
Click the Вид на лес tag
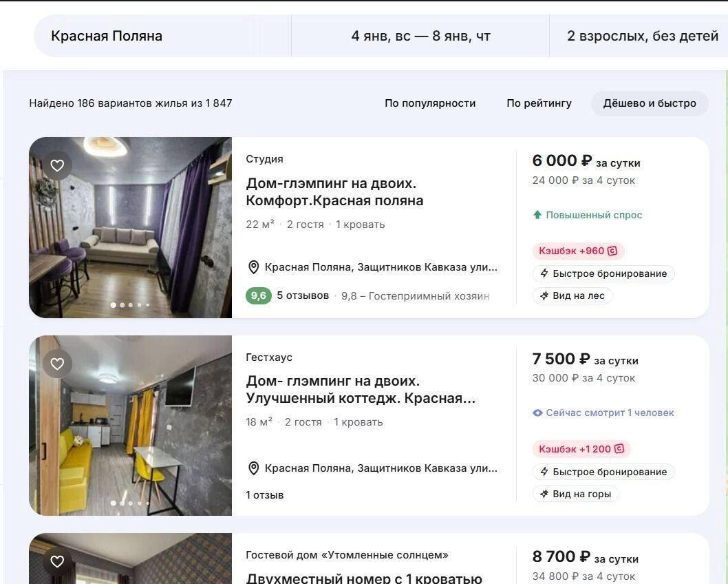[x=572, y=296]
